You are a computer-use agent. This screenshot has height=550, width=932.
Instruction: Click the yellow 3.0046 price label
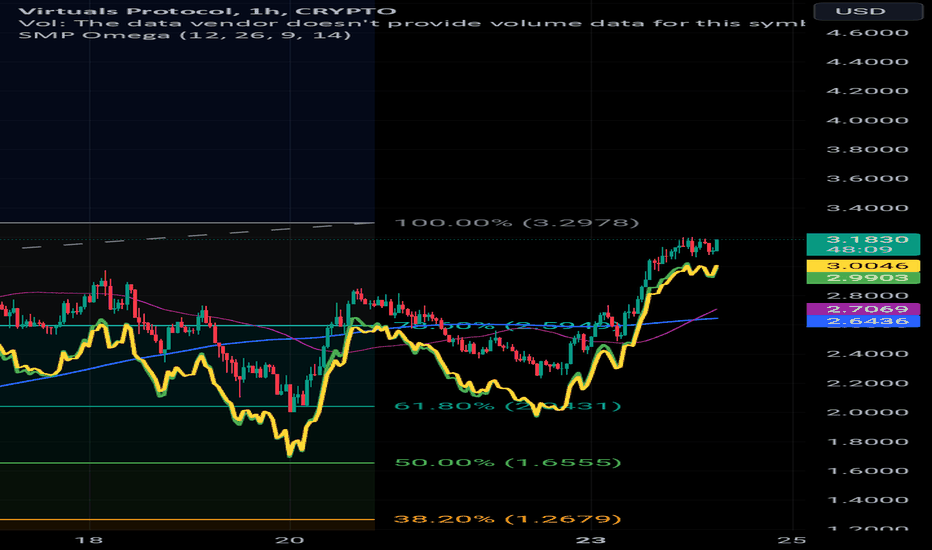[x=863, y=265]
